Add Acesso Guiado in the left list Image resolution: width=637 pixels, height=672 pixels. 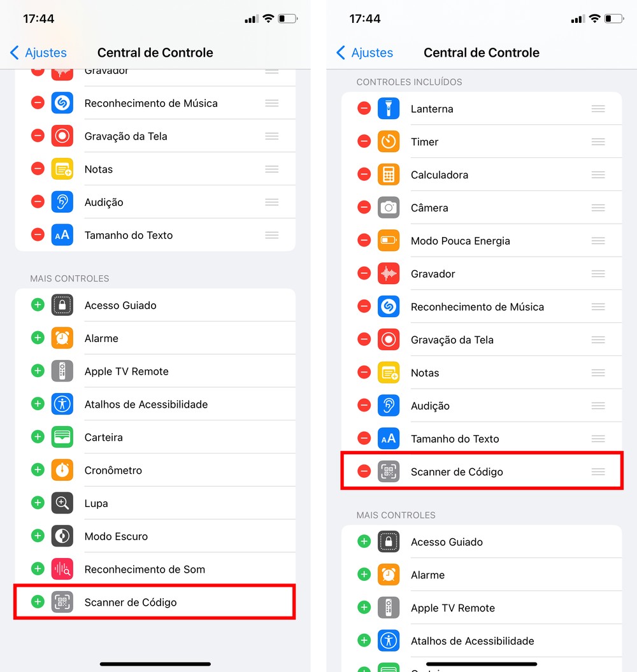(38, 304)
